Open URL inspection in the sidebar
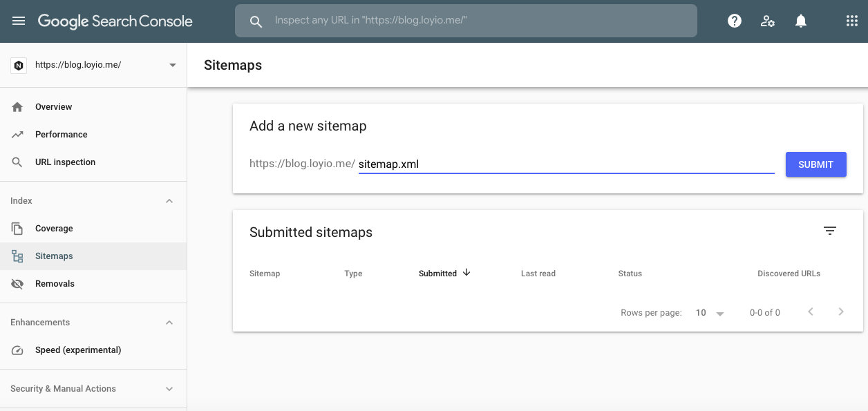Viewport: 868px width, 411px height. click(x=93, y=162)
